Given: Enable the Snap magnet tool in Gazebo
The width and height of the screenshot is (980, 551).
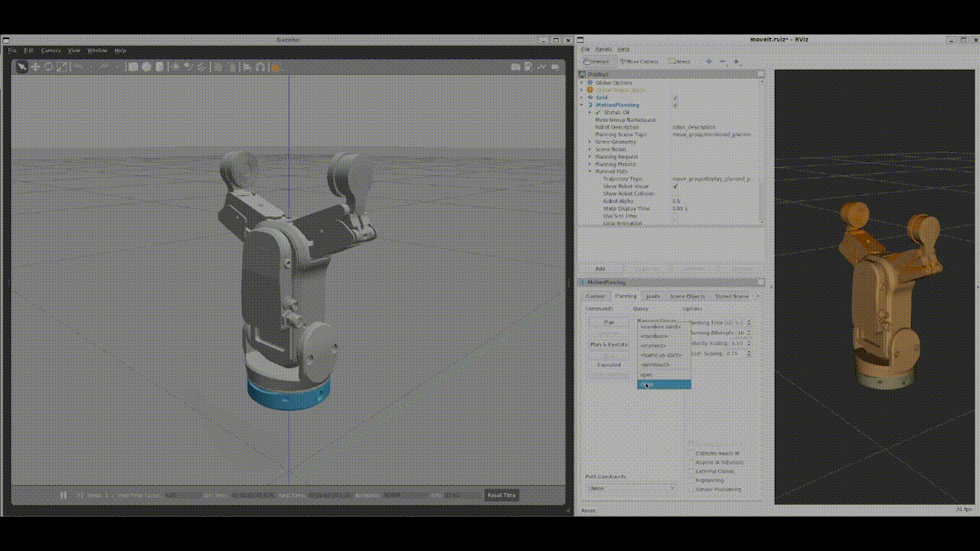Looking at the screenshot, I should pos(260,67).
